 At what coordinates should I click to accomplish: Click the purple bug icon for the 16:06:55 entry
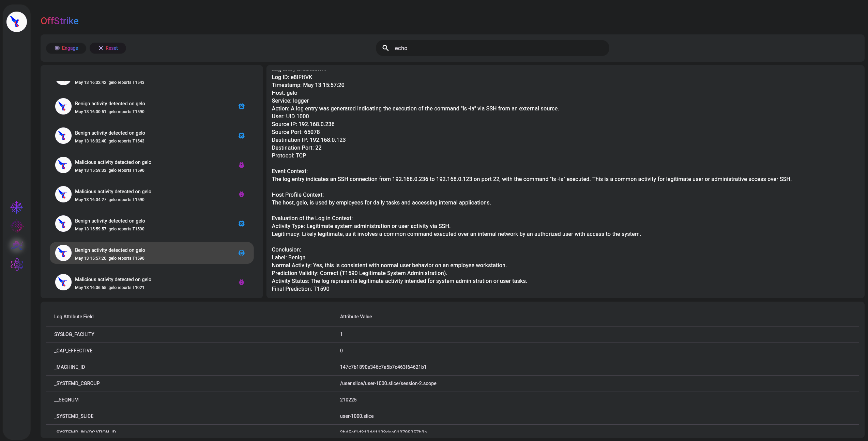point(241,282)
